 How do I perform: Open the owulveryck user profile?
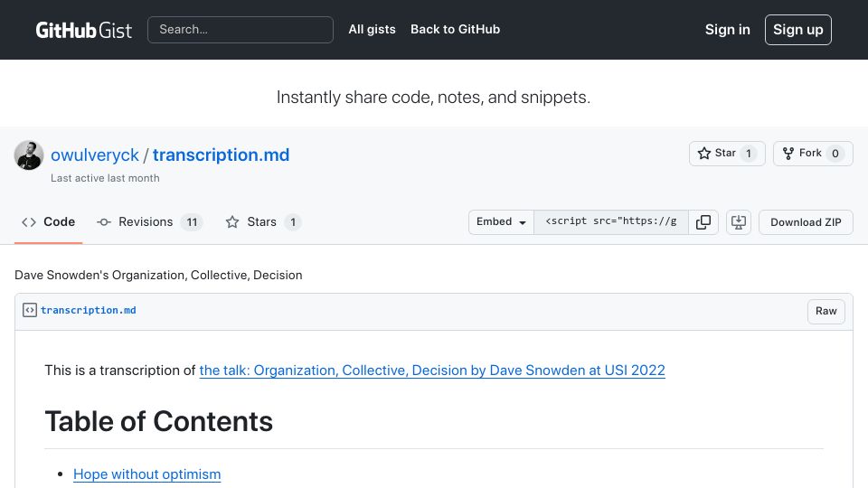coord(95,155)
